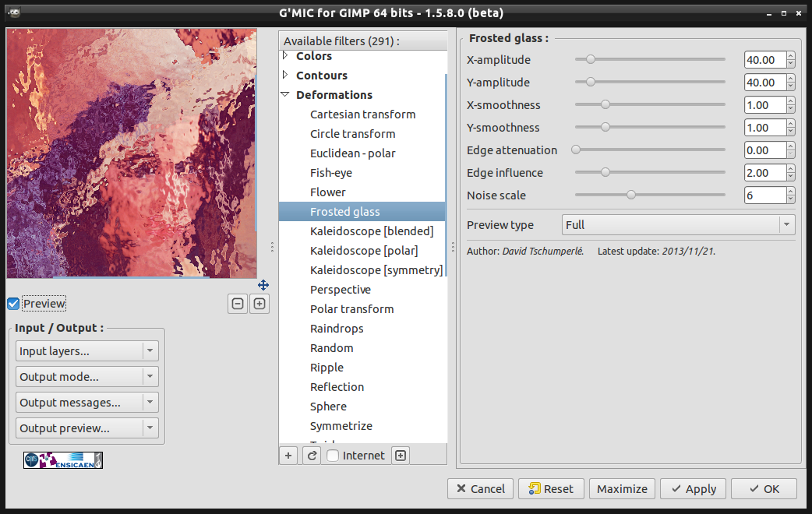812x514 pixels.
Task: Click the Available filters (291) header
Action: click(363, 41)
